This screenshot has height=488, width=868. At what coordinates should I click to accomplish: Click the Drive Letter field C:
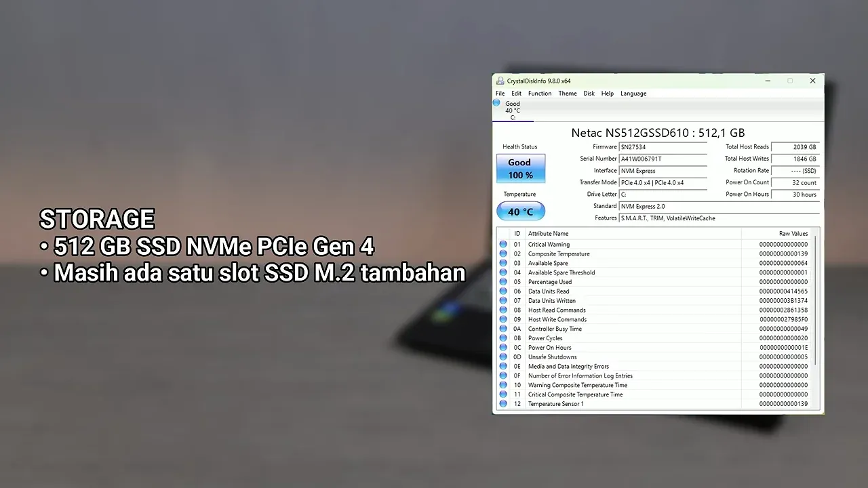[x=663, y=195]
